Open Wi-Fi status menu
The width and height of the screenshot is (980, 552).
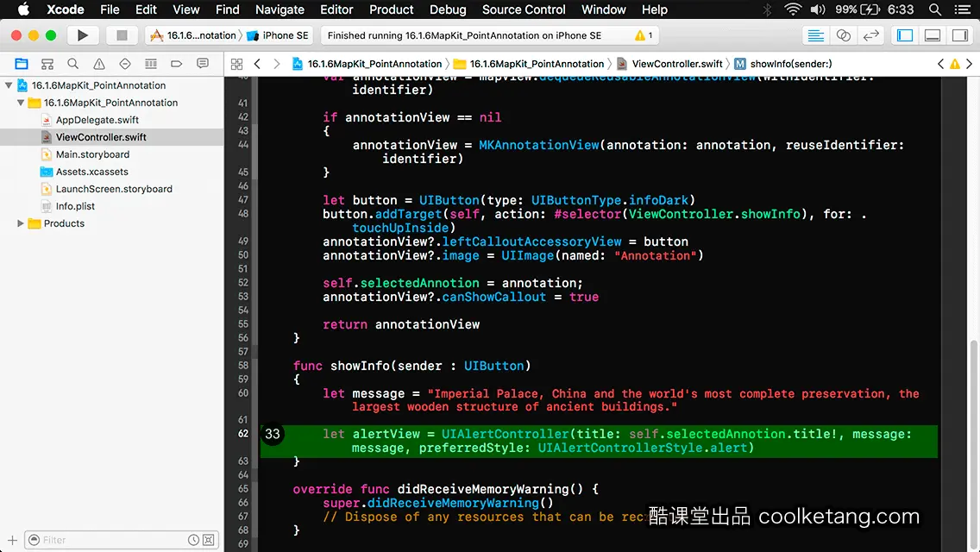tap(793, 9)
